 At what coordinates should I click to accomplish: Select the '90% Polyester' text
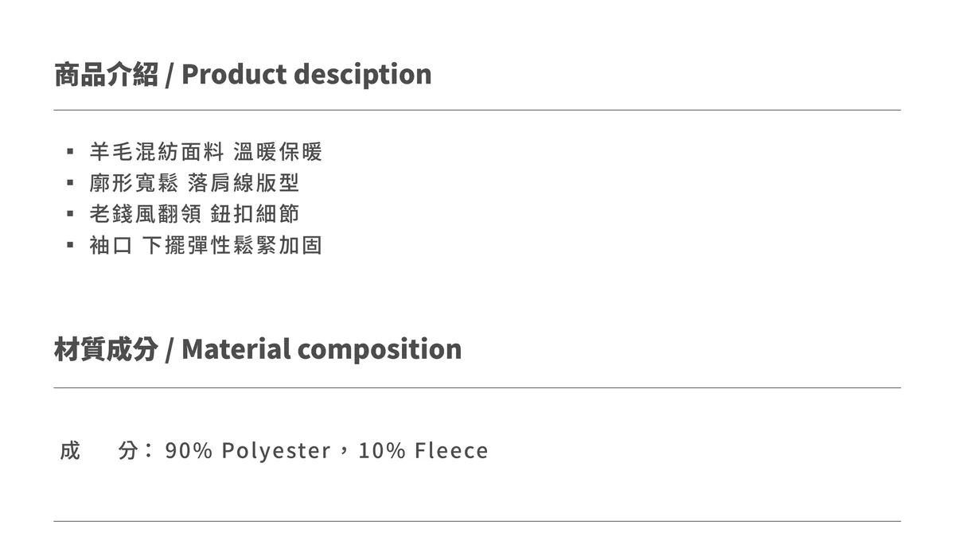click(248, 451)
